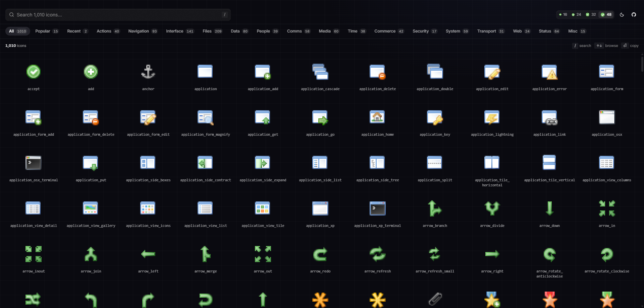
Task: Choose the application_error warning icon
Action: click(x=549, y=72)
